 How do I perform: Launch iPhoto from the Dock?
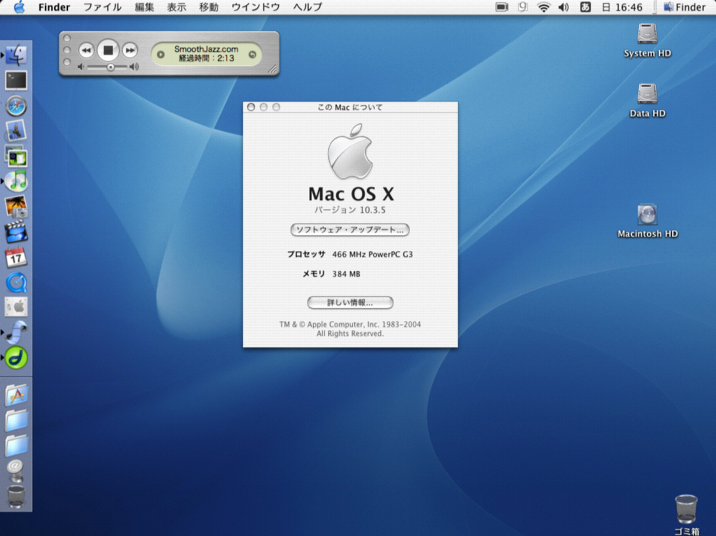(x=16, y=206)
